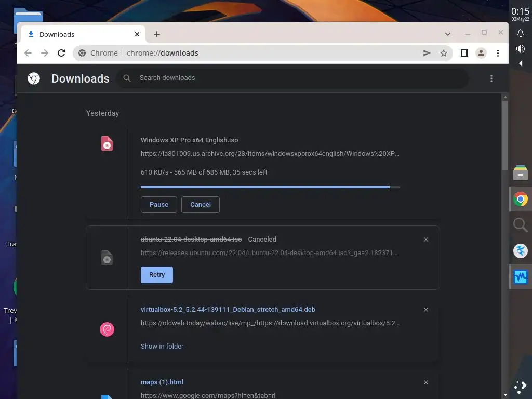The width and height of the screenshot is (532, 399).
Task: Open the Downloads page more actions menu
Action: pyautogui.click(x=491, y=78)
